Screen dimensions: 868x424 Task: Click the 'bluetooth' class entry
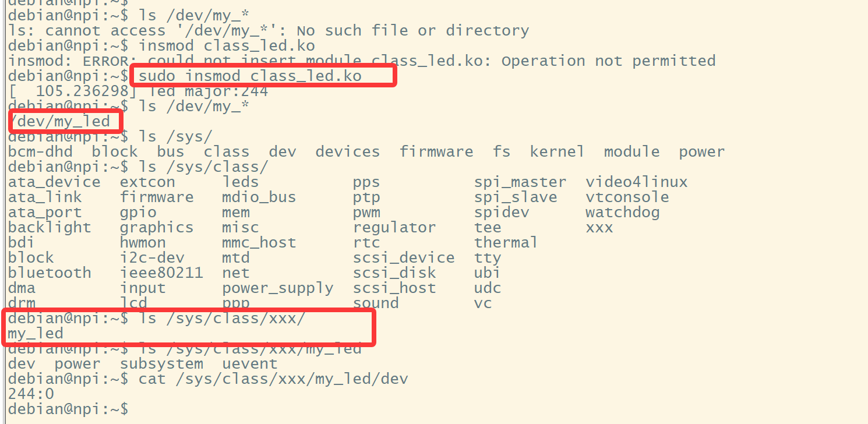[x=50, y=273]
